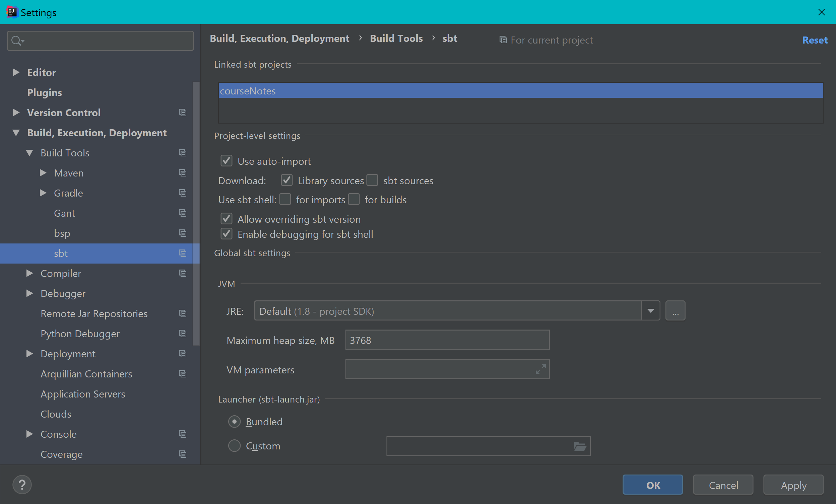Screen dimensions: 836x504
Task: Toggle Use auto-import checkbox
Action: 227,161
